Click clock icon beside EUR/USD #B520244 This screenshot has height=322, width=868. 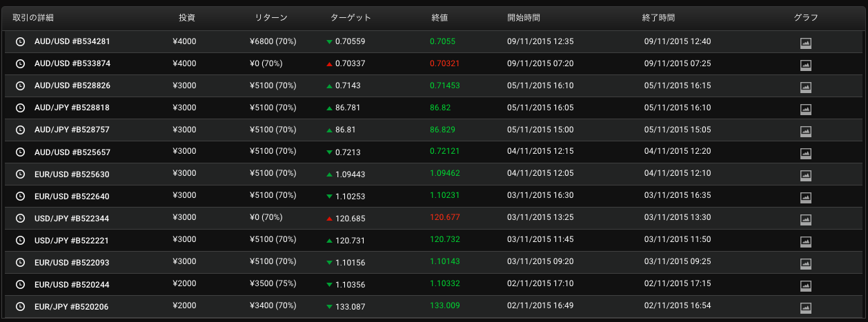tap(20, 284)
